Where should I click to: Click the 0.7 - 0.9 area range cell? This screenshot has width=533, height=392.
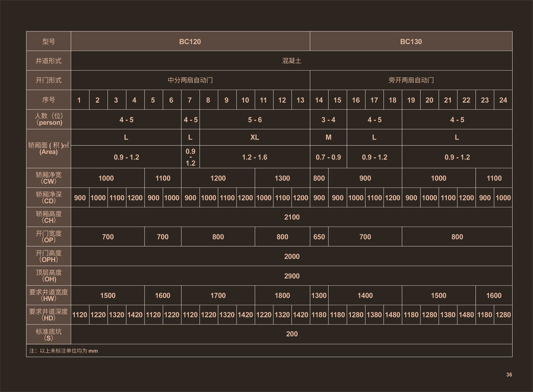(328, 157)
